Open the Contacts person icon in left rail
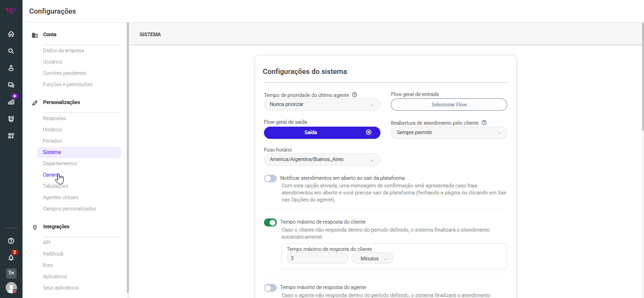644x298 pixels. point(11,68)
